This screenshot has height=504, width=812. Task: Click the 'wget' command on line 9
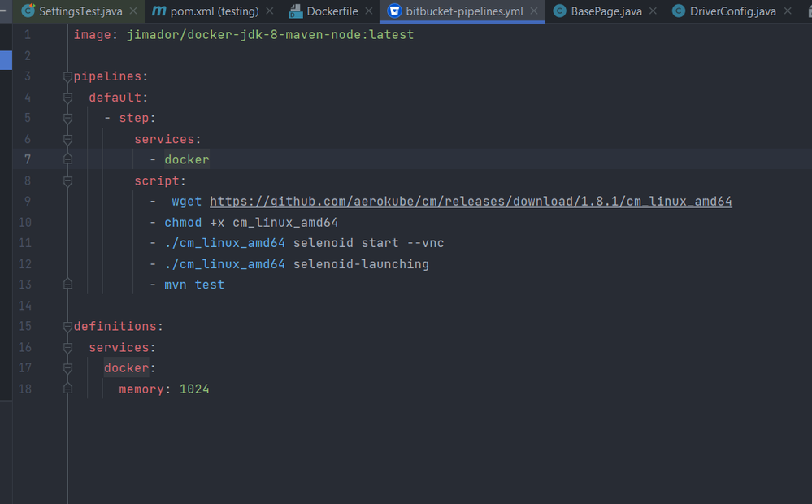186,202
